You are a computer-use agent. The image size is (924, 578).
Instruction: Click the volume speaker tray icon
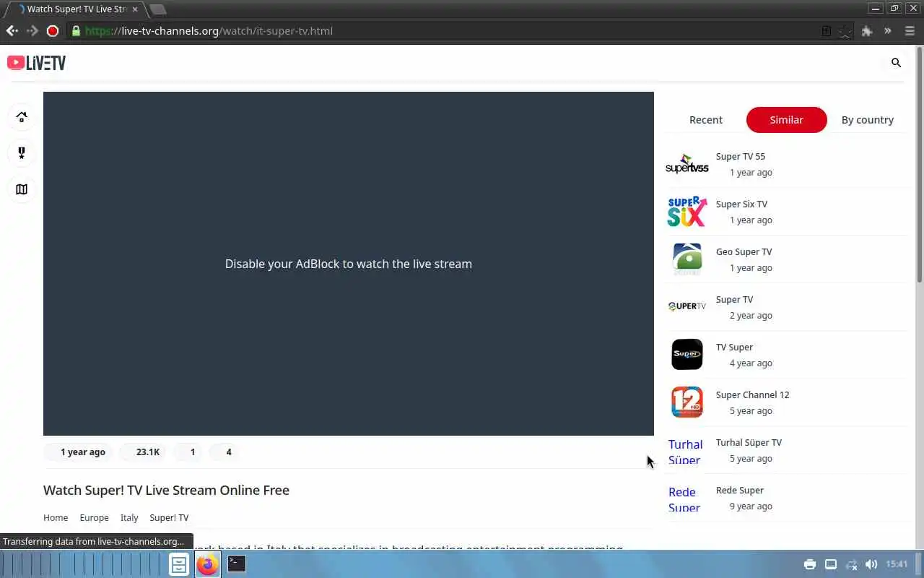coord(871,564)
